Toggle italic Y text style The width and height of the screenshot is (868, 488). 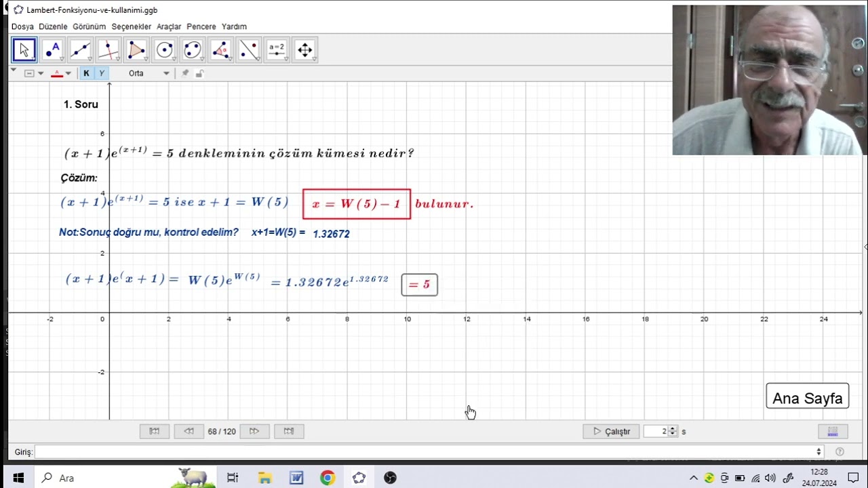coord(101,73)
